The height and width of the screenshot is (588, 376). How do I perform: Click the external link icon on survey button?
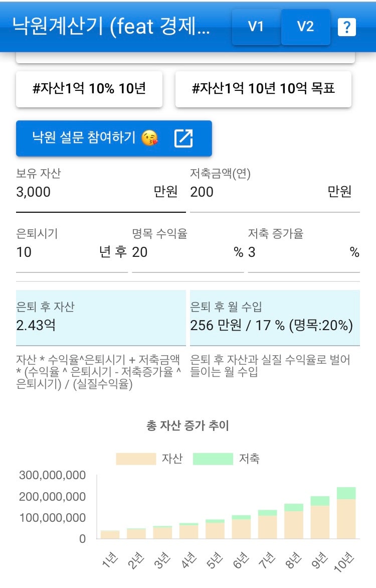(183, 138)
